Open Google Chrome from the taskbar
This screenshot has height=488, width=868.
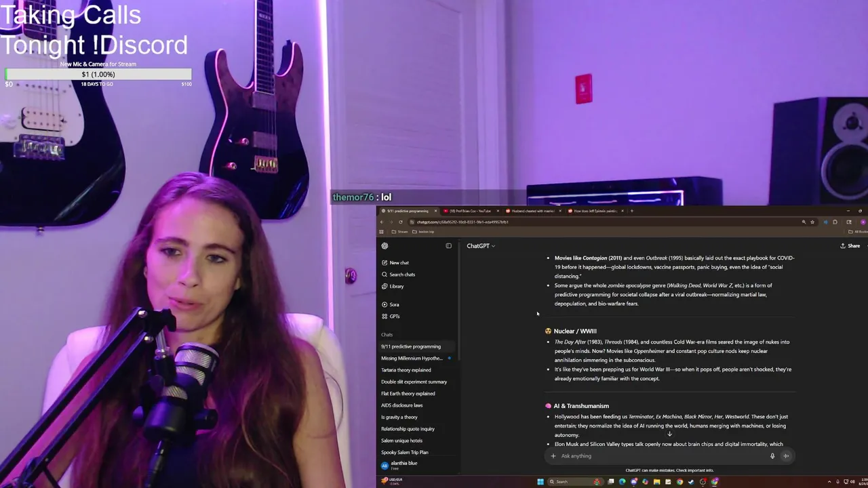679,482
